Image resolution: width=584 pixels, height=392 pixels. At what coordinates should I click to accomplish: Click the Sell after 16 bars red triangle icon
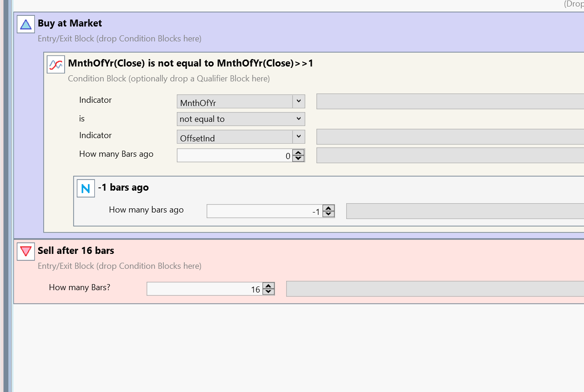[26, 252]
